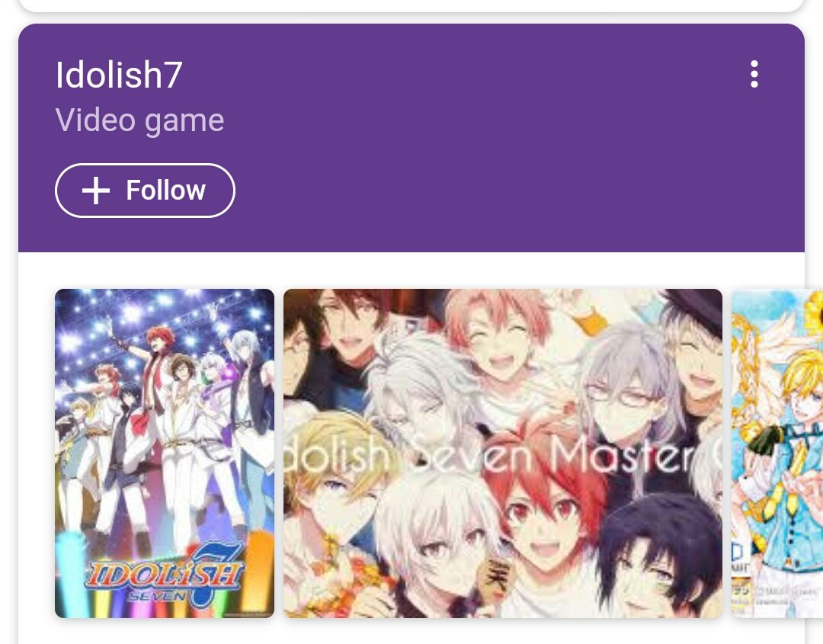Tap the plus icon inside Follow
The width and height of the screenshot is (823, 644).
point(96,190)
